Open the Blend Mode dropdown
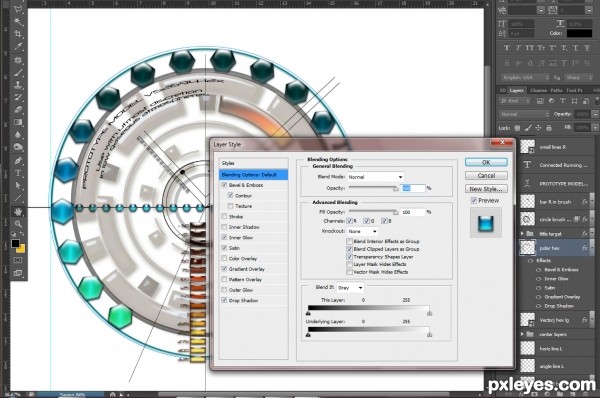 pyautogui.click(x=375, y=177)
